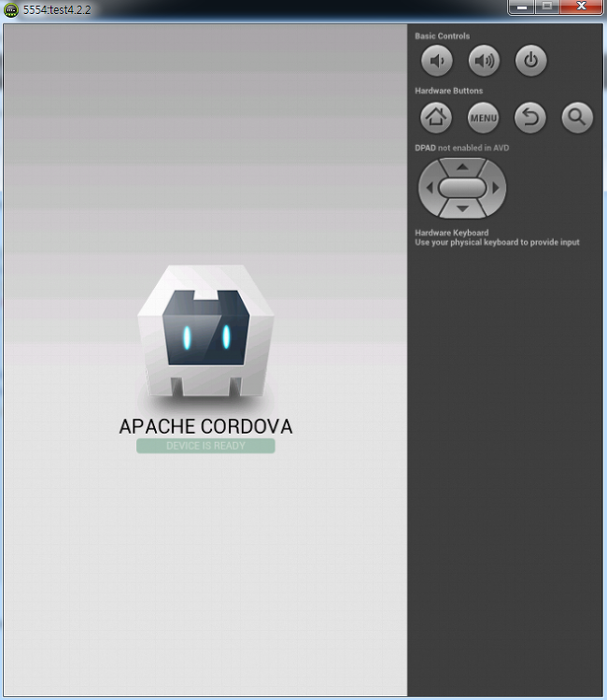Click the DPAD down arrow
This screenshot has height=700, width=607.
462,208
